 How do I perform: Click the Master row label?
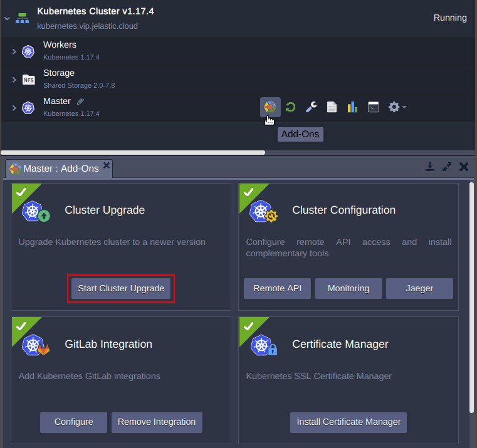click(57, 101)
